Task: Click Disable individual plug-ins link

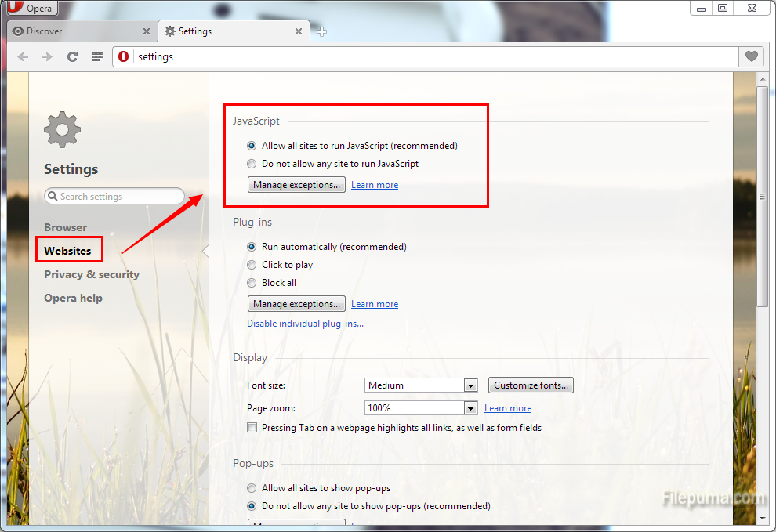Action: click(x=305, y=324)
